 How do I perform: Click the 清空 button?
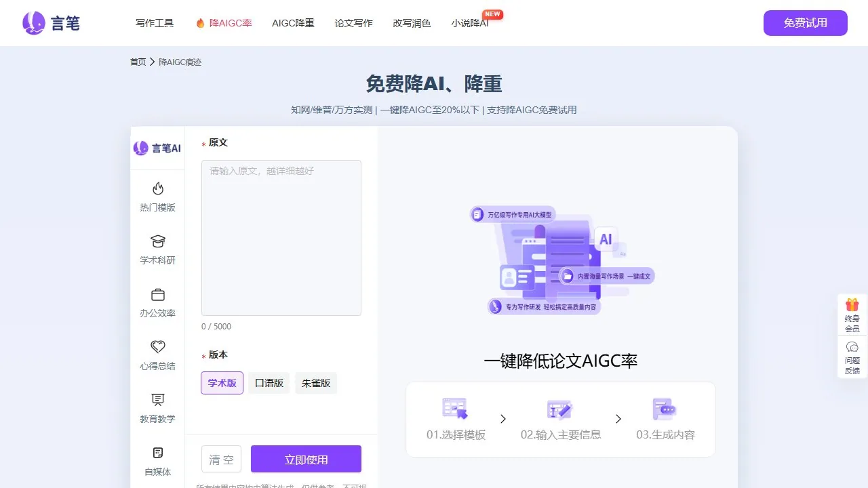221,460
